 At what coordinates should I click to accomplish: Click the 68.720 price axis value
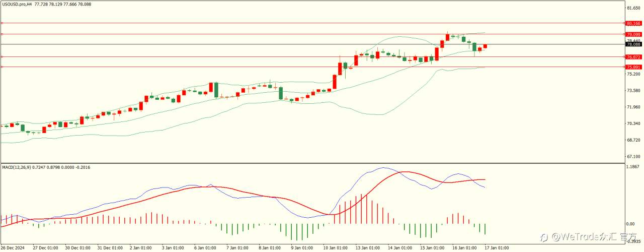[634, 140]
